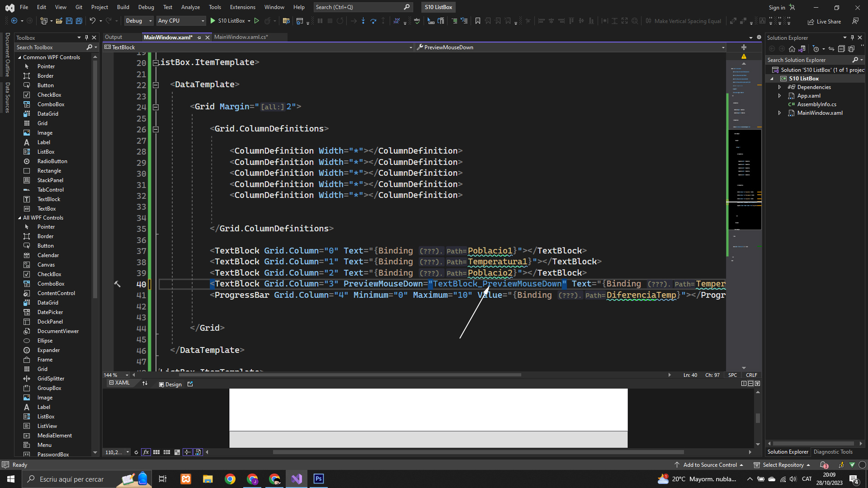Click the Live Share button
868x488 pixels.
pyautogui.click(x=824, y=21)
